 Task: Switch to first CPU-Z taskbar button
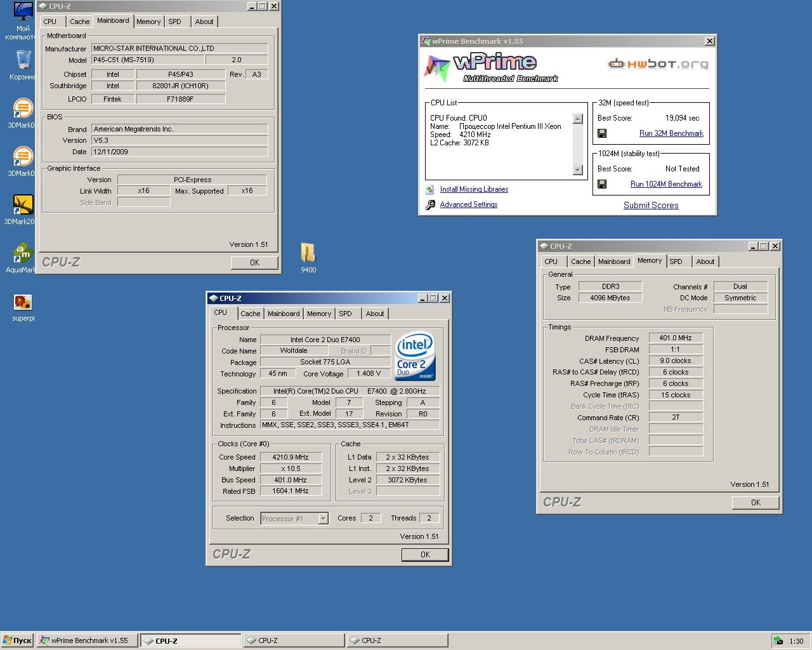[x=190, y=640]
